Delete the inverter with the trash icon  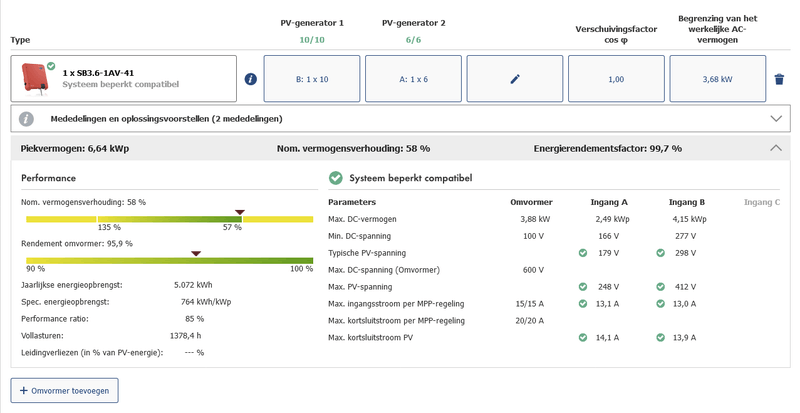pos(779,79)
